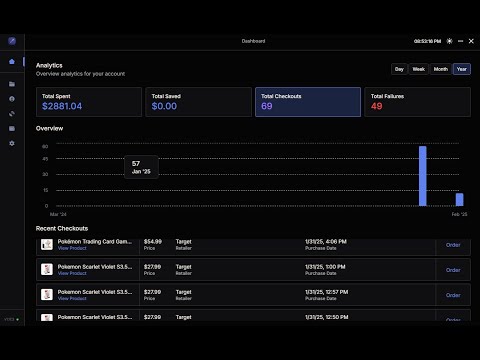Click the "1/31/25, 12:50 PM" purchase date

click(x=326, y=317)
